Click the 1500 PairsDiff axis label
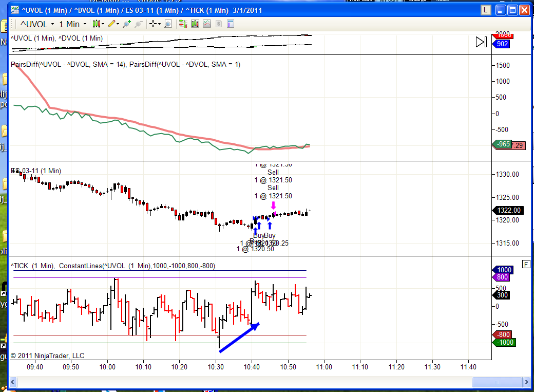 (503, 65)
